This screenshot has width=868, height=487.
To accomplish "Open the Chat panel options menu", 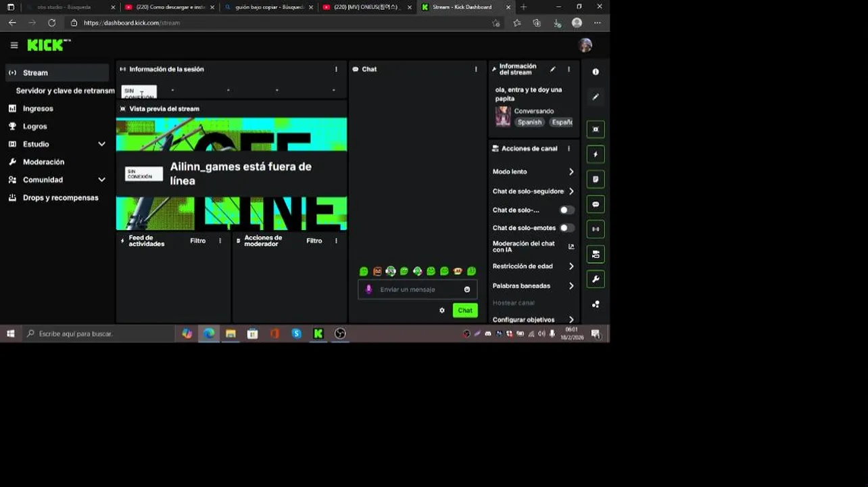I will pyautogui.click(x=476, y=69).
